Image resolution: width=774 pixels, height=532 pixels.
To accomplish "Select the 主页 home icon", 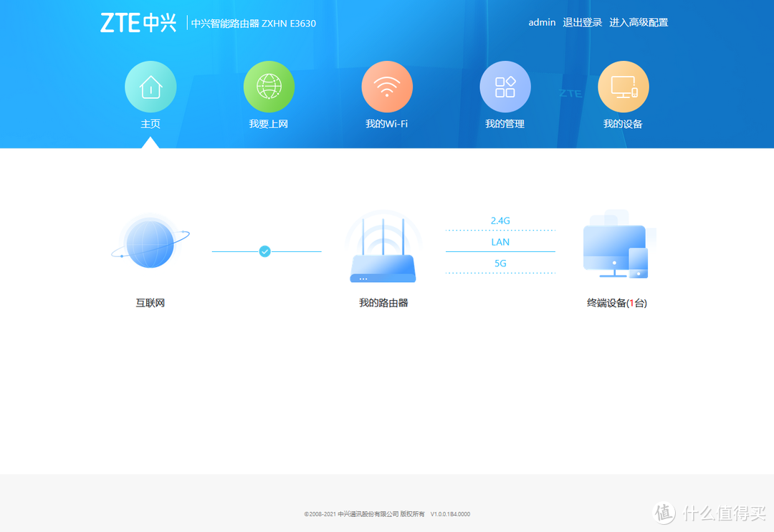I will click(150, 85).
